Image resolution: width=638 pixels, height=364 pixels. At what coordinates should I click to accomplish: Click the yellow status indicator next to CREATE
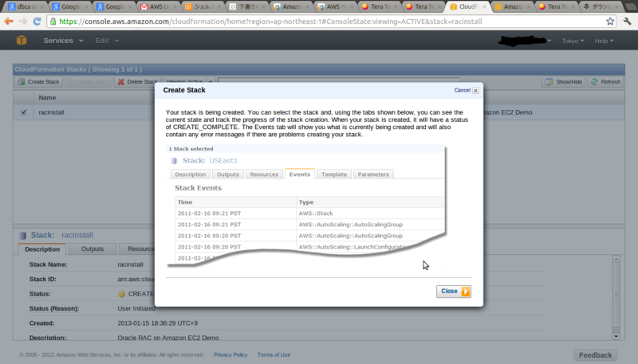coord(121,294)
